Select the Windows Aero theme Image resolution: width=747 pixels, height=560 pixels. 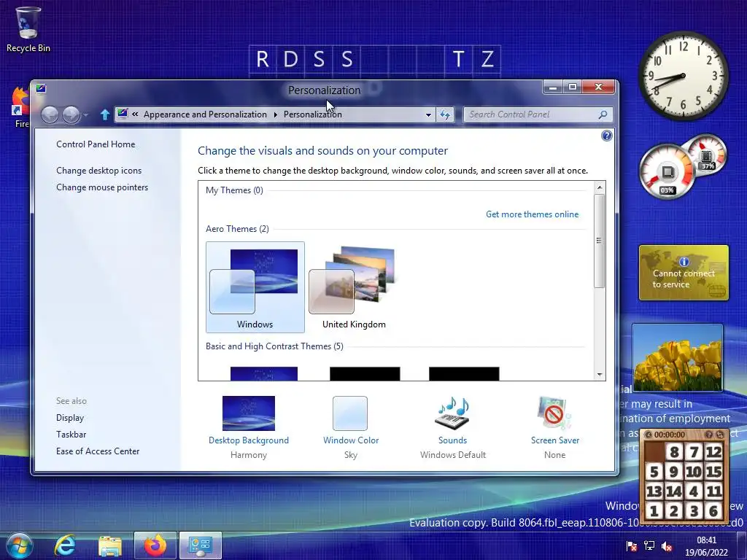click(255, 287)
